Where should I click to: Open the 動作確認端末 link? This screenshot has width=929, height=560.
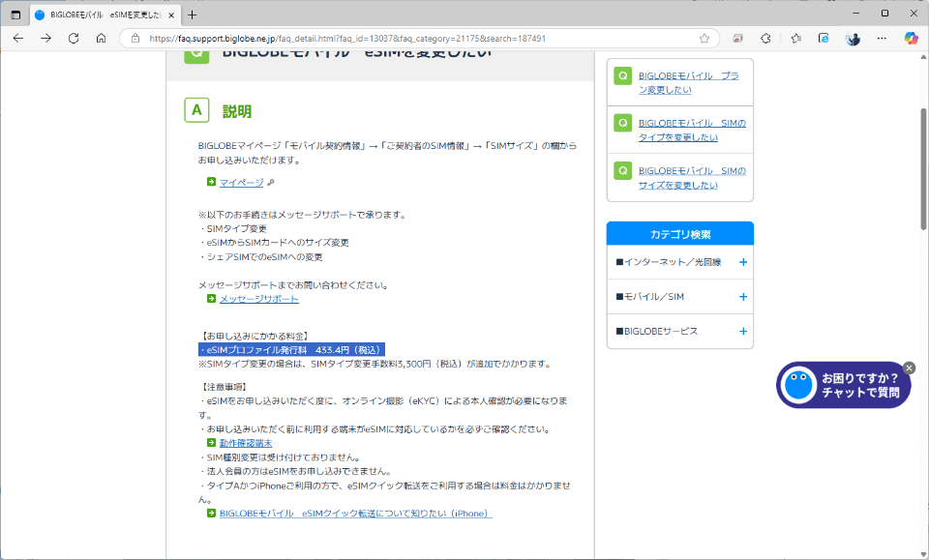(246, 443)
